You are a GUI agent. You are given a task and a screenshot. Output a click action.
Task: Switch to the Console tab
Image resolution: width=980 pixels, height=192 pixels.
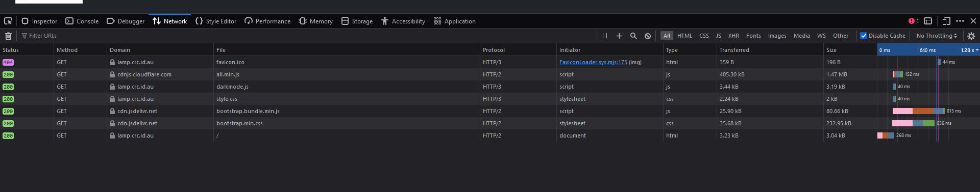tap(82, 21)
